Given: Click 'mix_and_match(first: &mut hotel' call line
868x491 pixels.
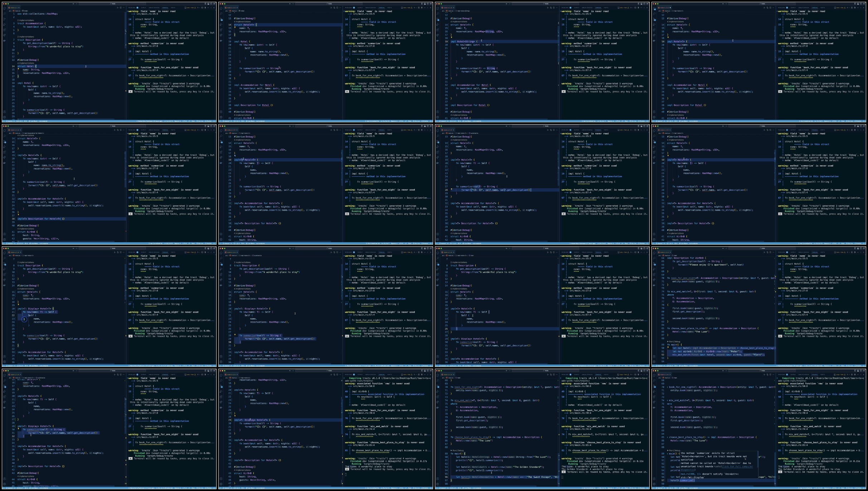Looking at the screenshot, I should pyautogui.click(x=718, y=355).
